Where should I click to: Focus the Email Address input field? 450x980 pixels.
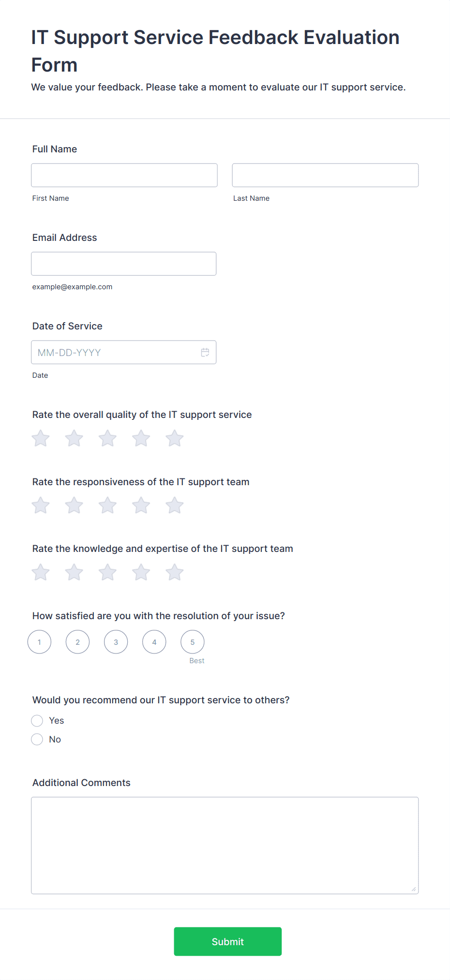pyautogui.click(x=124, y=264)
